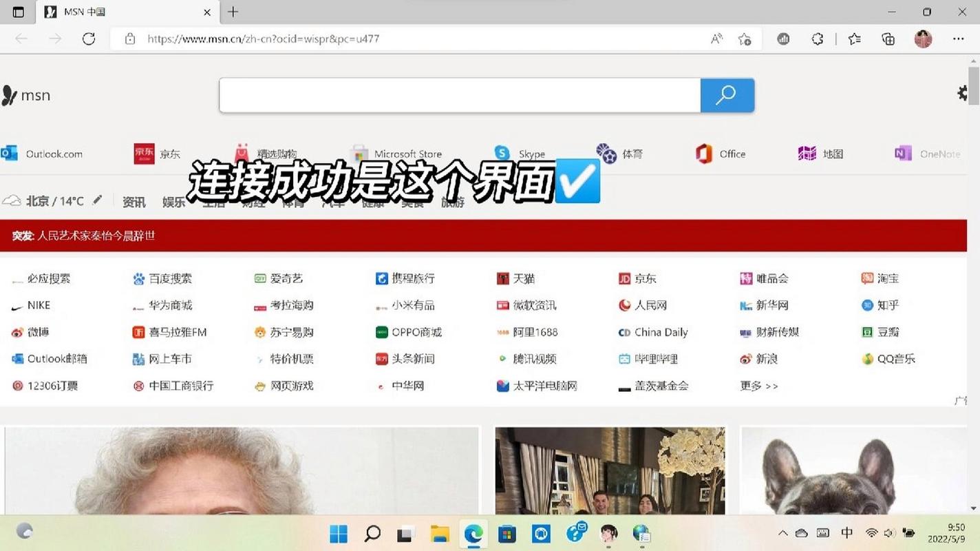Open the page settings gear icon
The width and height of the screenshot is (980, 551).
point(963,94)
